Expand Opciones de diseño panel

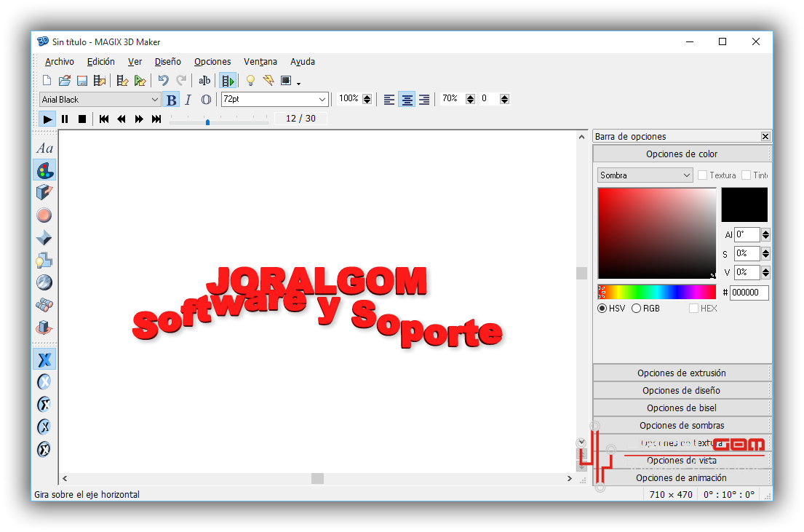[x=682, y=390]
